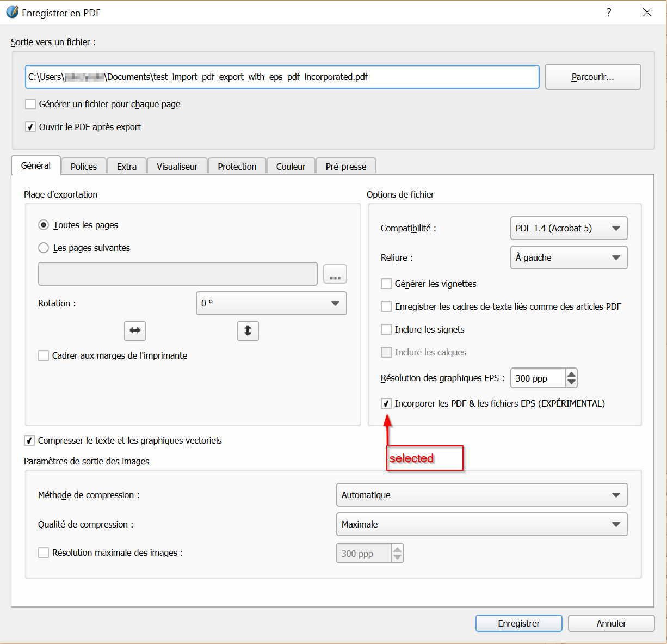The height and width of the screenshot is (644, 667).
Task: Increase the EPS graphics resolution with the up arrow
Action: (x=571, y=374)
